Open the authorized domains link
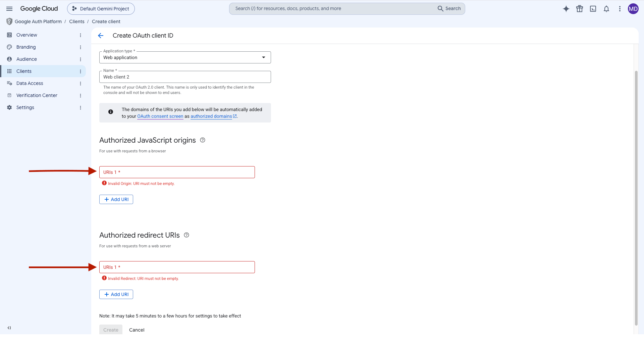Viewport: 644px width, 343px height. [214, 116]
